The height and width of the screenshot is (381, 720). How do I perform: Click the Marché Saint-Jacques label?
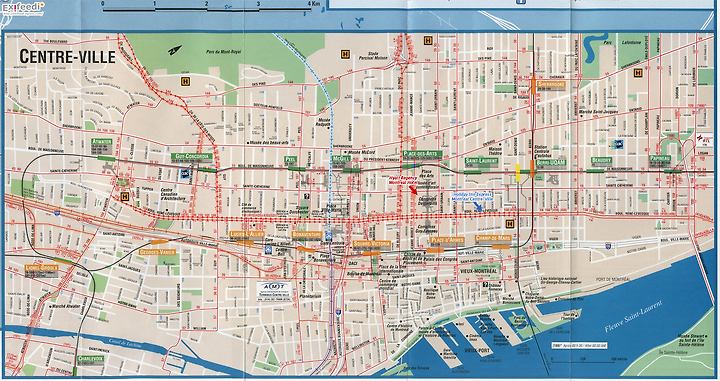point(597,112)
